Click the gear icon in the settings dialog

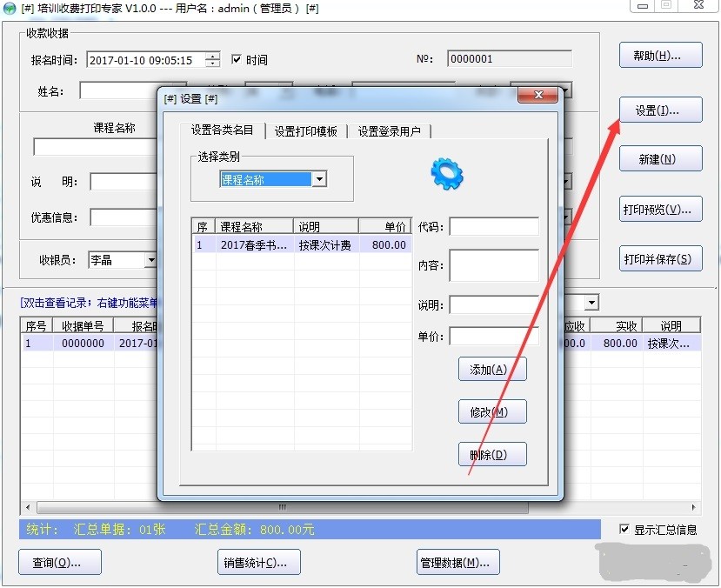tap(446, 173)
